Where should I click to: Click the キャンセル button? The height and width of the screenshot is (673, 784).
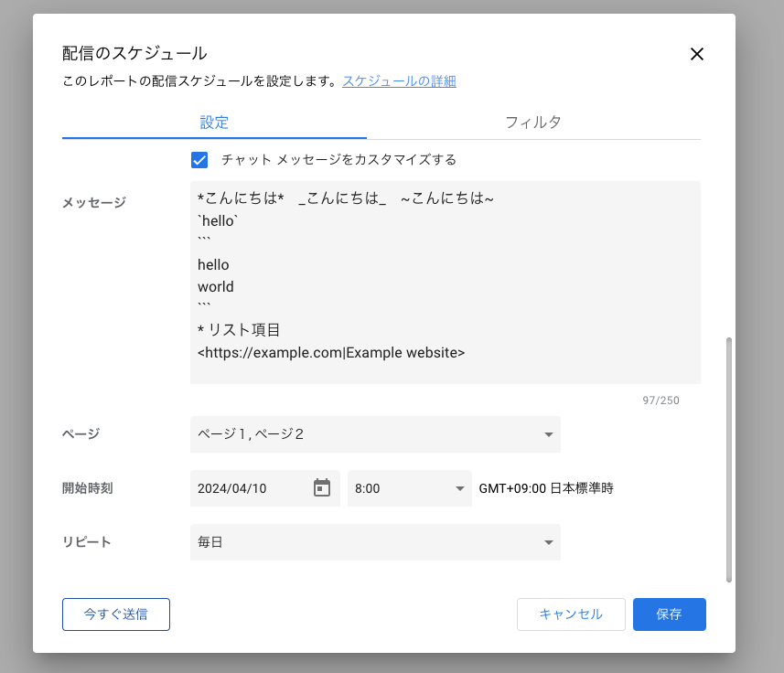coord(571,614)
